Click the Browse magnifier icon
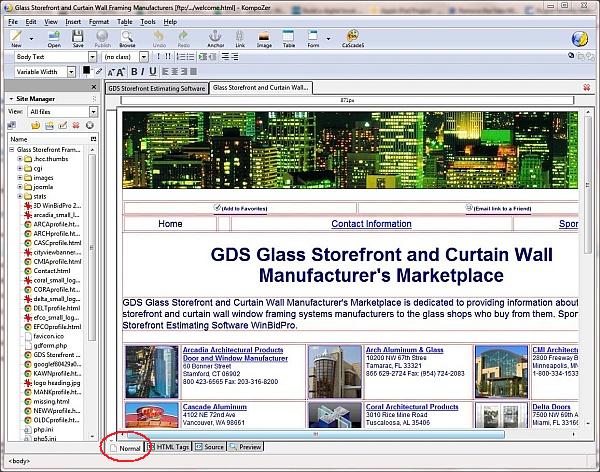600x472 pixels. coord(127,39)
